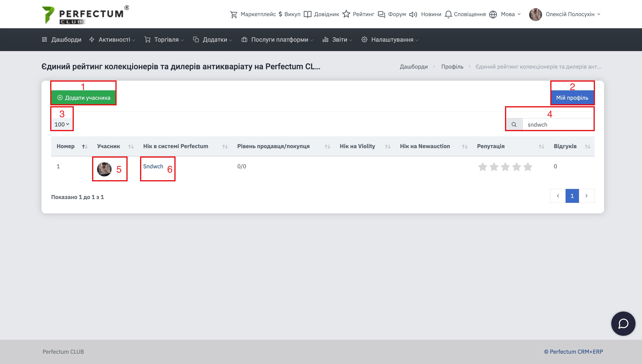Open the Marketplace cart icon
This screenshot has height=364, width=642.
click(x=234, y=14)
